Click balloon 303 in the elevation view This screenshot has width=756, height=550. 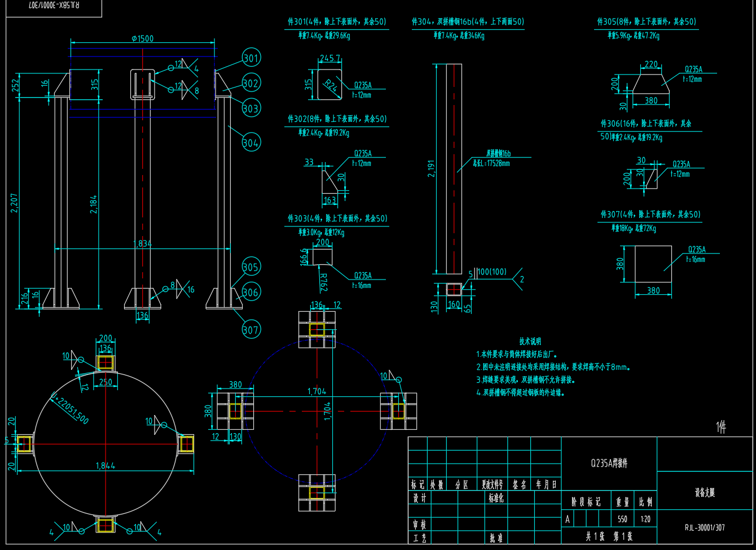tap(251, 108)
